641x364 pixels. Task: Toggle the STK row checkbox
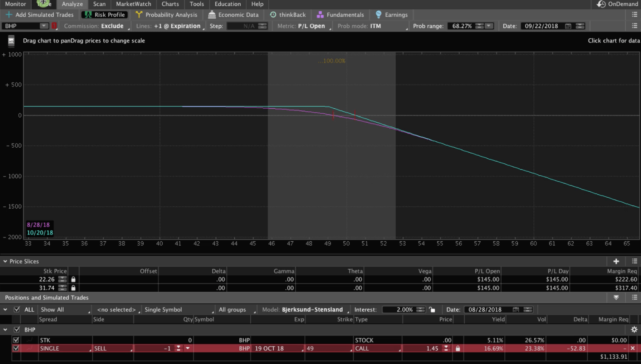(x=16, y=340)
